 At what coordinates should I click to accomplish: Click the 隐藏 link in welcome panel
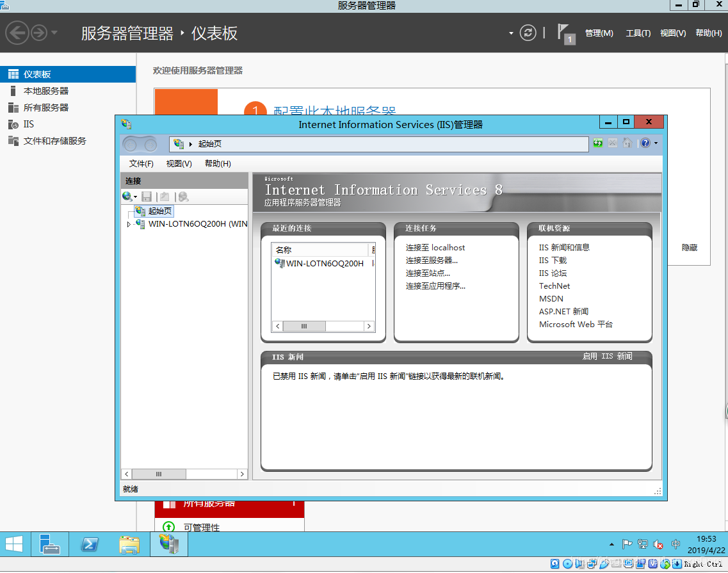pyautogui.click(x=690, y=248)
